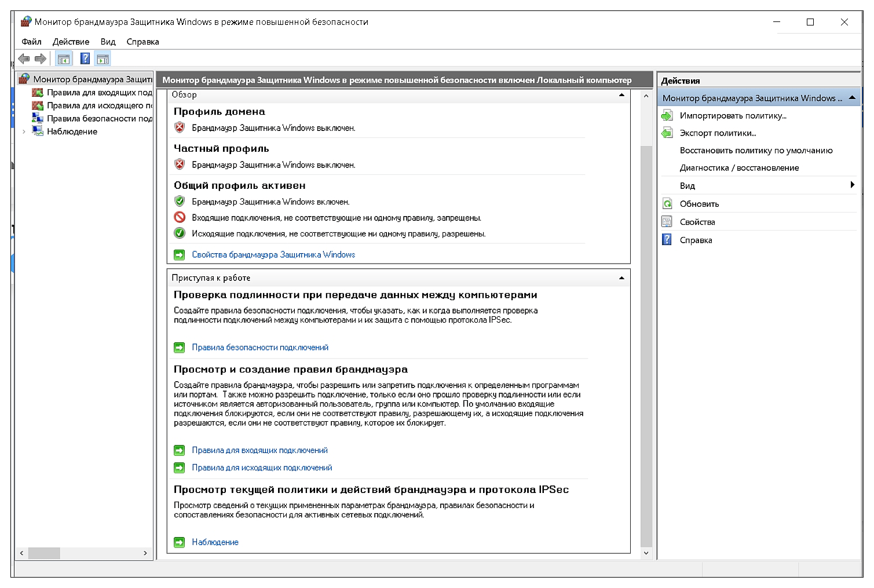
Task: Click green check outbound connections icon
Action: coord(180,233)
